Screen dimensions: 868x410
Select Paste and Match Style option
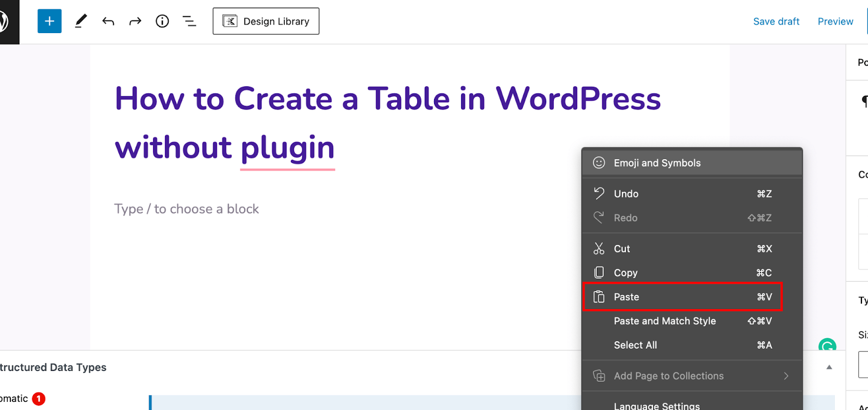[x=692, y=321]
